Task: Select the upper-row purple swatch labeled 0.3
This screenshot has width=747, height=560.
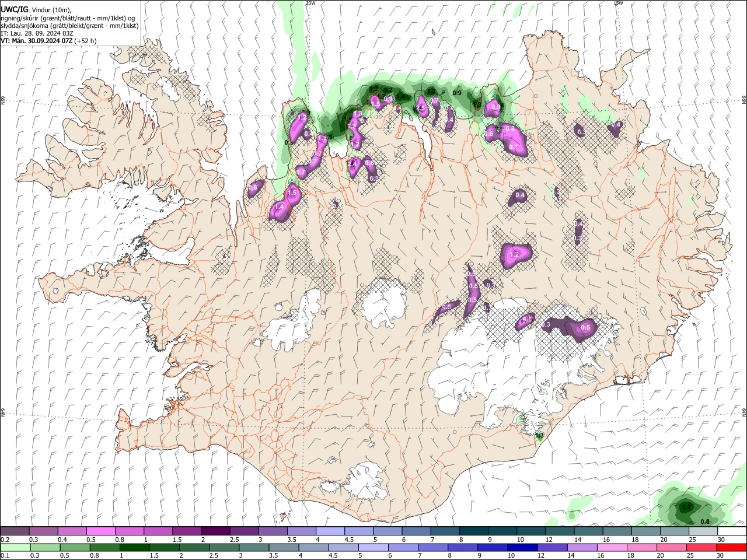Action: pyautogui.click(x=44, y=531)
